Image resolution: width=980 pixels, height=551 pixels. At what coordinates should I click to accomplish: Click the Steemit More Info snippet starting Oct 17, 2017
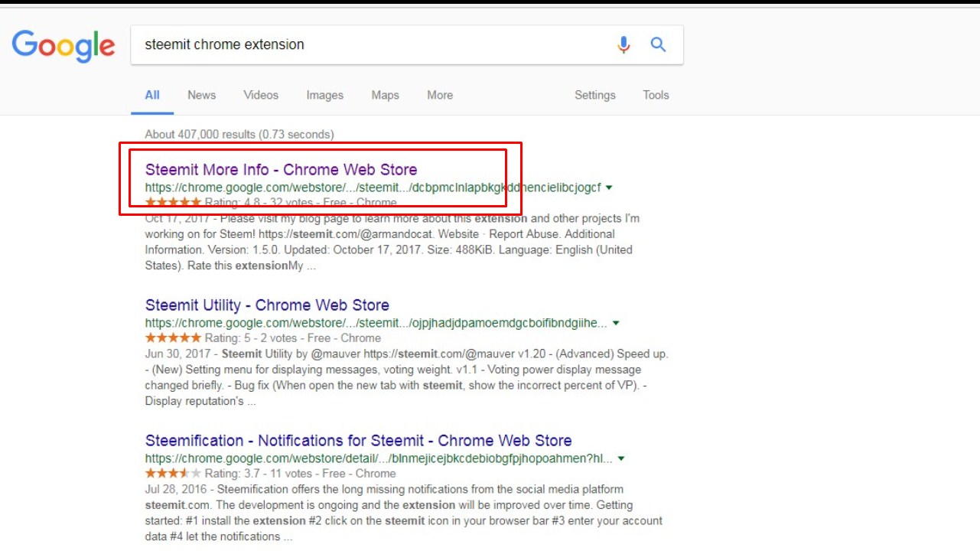tap(392, 242)
